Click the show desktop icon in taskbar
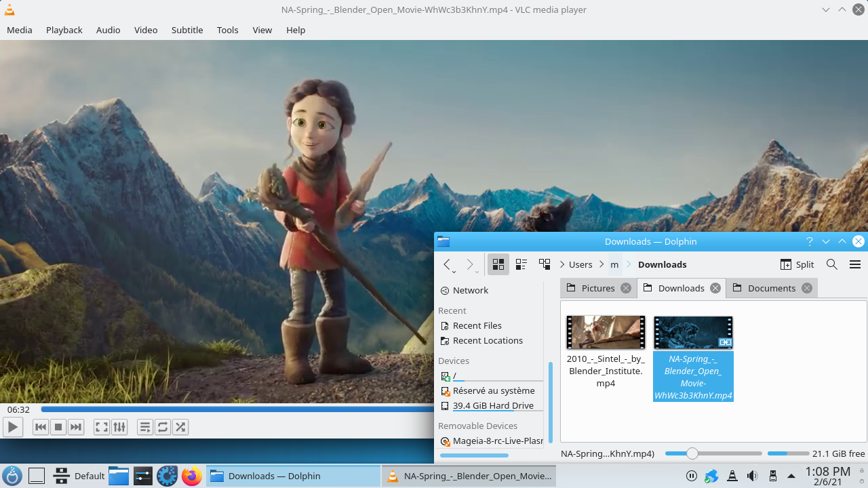 (x=37, y=476)
